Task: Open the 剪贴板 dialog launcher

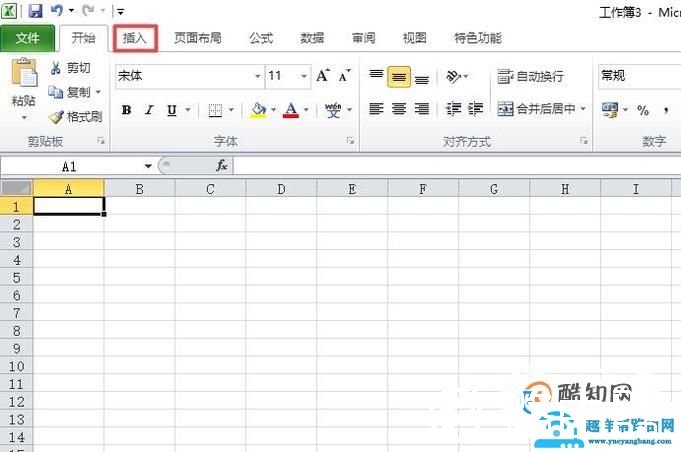Action: tap(101, 141)
